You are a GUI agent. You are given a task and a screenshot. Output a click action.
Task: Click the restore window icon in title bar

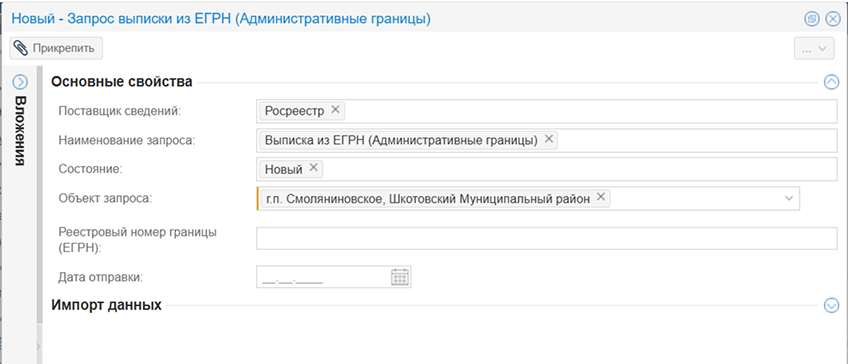point(811,19)
